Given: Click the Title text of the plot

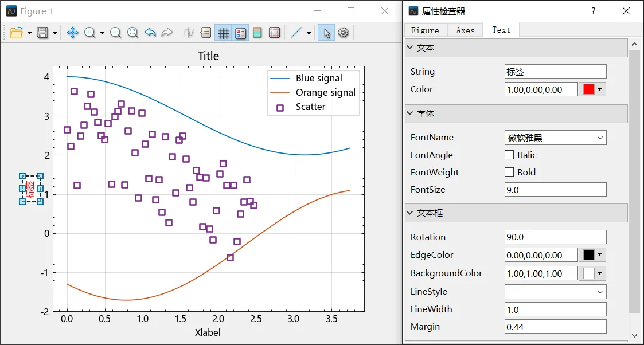Looking at the screenshot, I should click(208, 56).
